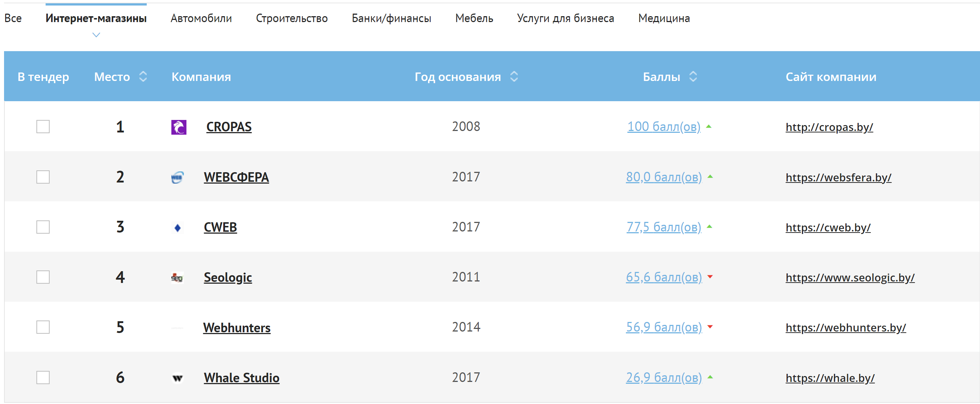Open the Банки/финансы category tab
Image resolution: width=980 pixels, height=404 pixels.
pos(391,18)
